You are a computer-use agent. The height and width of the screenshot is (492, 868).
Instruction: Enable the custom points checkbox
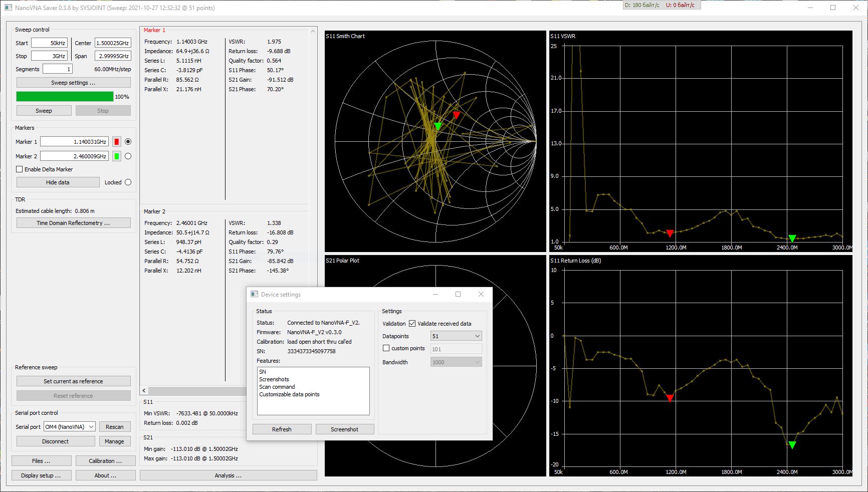point(386,348)
